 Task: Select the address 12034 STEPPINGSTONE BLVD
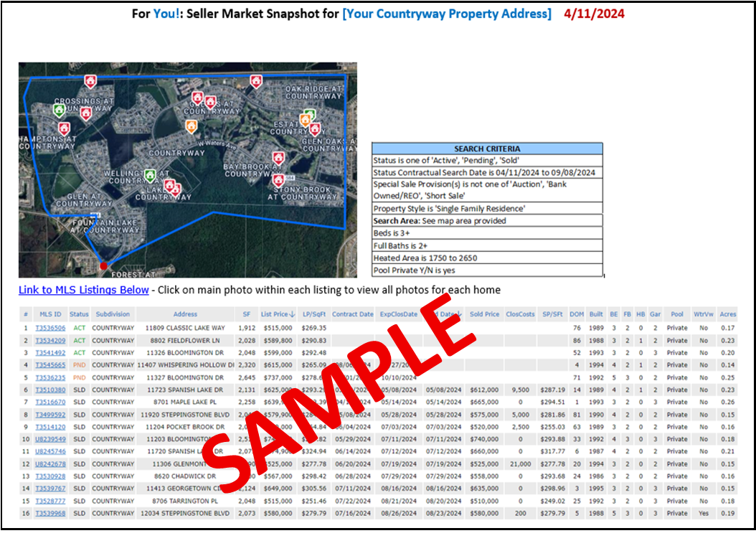click(x=185, y=514)
